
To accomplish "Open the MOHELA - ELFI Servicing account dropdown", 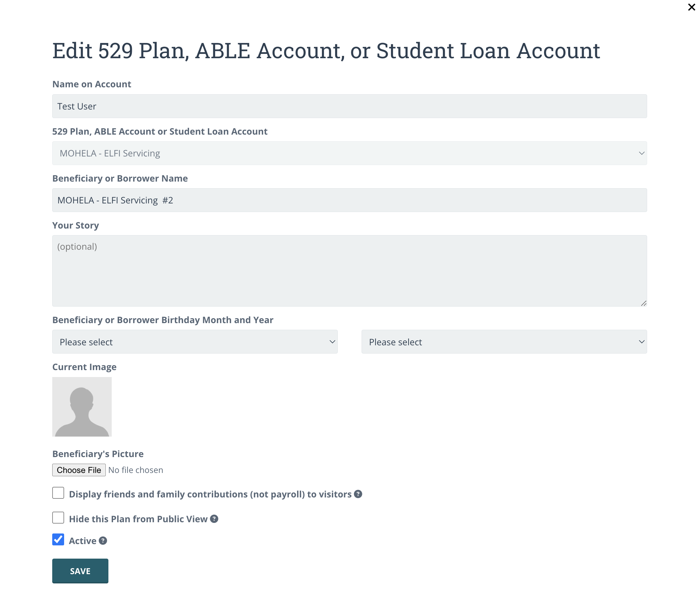I will [x=349, y=153].
